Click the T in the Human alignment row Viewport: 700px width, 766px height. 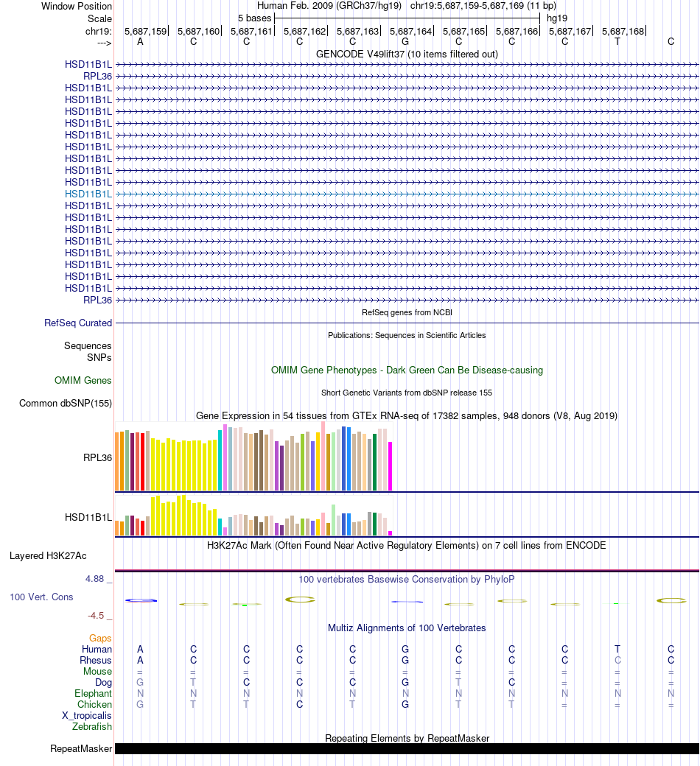(617, 649)
